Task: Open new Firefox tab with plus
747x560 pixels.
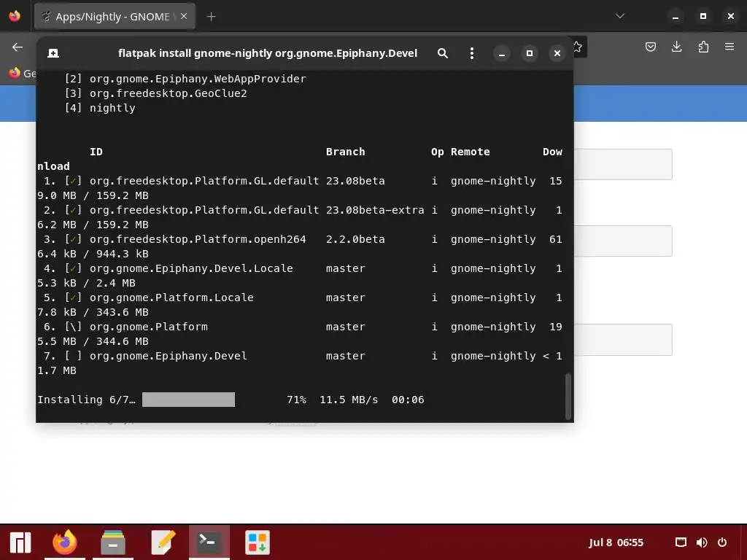Action: [211, 17]
